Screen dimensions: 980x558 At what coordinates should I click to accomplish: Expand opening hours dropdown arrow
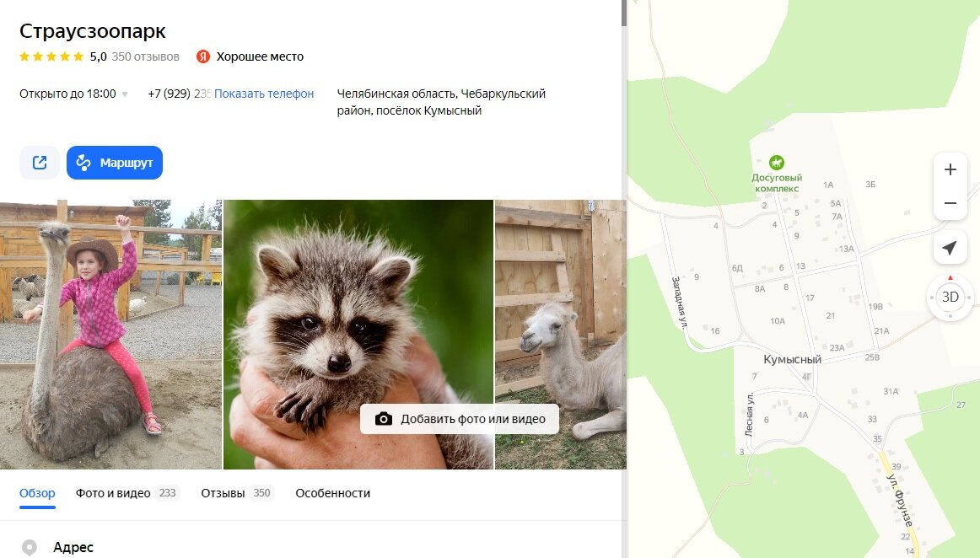pyautogui.click(x=125, y=94)
